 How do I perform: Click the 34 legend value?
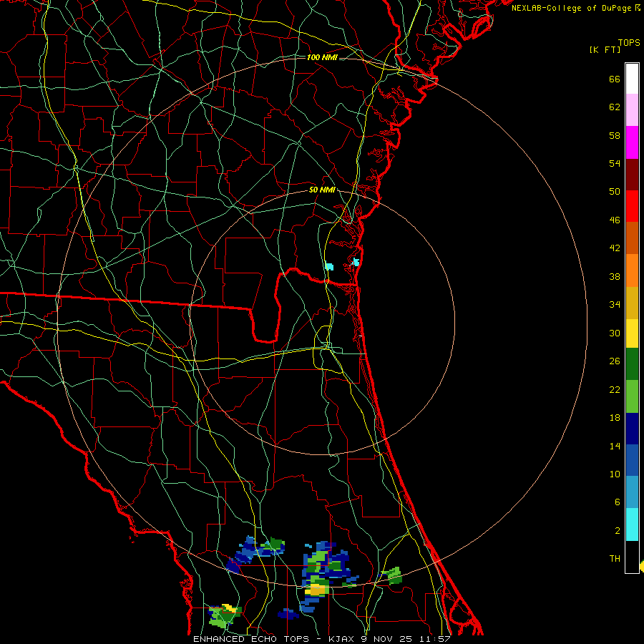615,305
